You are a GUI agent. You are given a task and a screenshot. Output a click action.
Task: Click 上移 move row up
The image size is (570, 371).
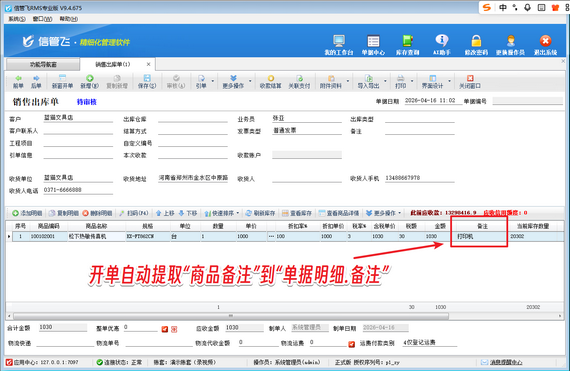pyautogui.click(x=165, y=213)
